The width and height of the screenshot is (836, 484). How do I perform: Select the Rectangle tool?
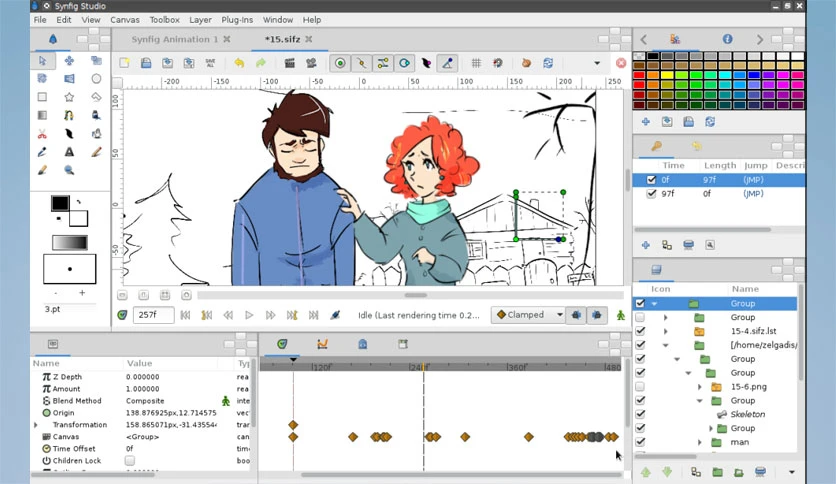pos(43,97)
